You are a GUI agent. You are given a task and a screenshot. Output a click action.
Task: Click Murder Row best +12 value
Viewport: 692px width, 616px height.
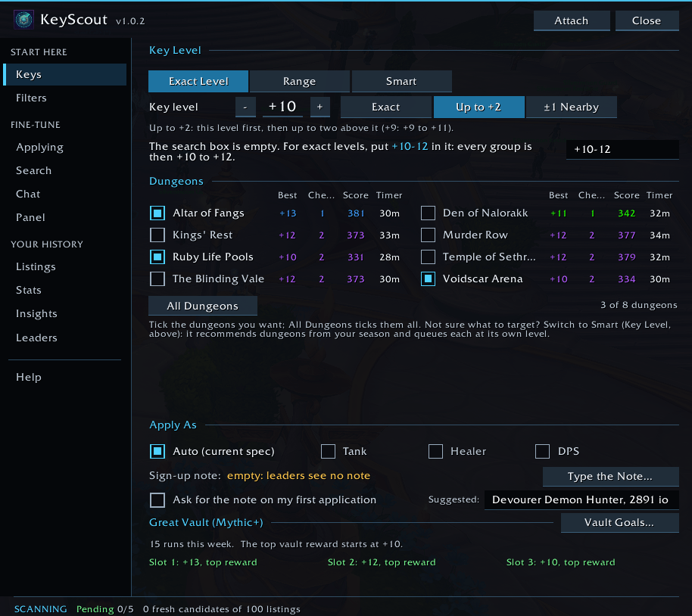[558, 235]
